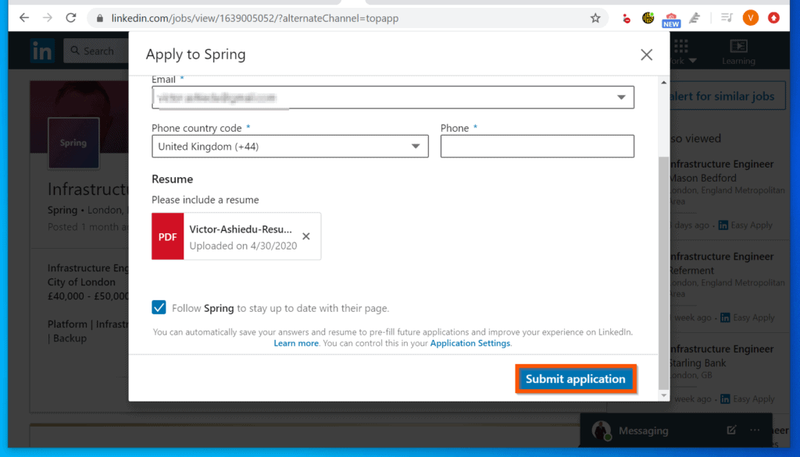800x457 pixels.
Task: Click the address bar URL
Action: [255, 18]
